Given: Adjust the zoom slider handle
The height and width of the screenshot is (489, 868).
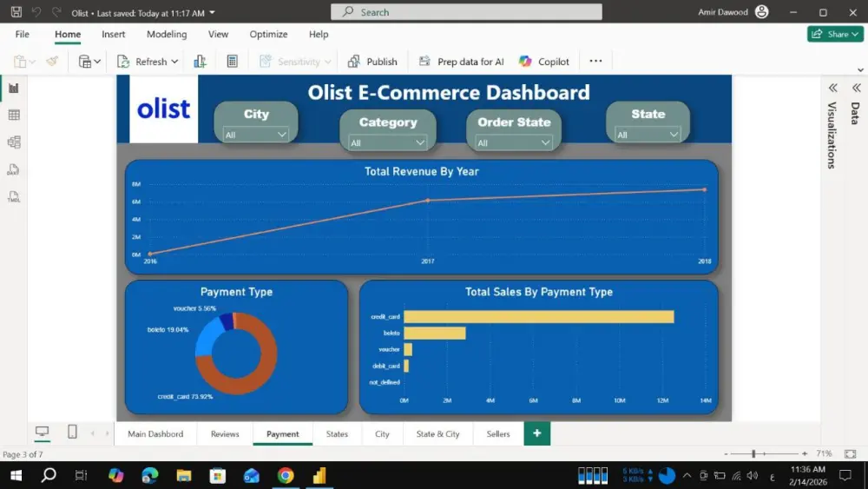Looking at the screenshot, I should (753, 453).
